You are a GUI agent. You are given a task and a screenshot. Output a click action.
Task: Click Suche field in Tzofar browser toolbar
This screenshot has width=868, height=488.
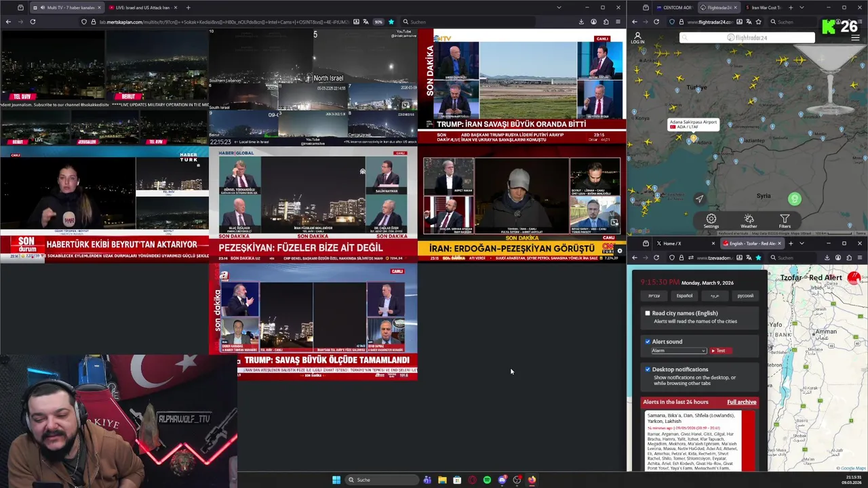794,258
